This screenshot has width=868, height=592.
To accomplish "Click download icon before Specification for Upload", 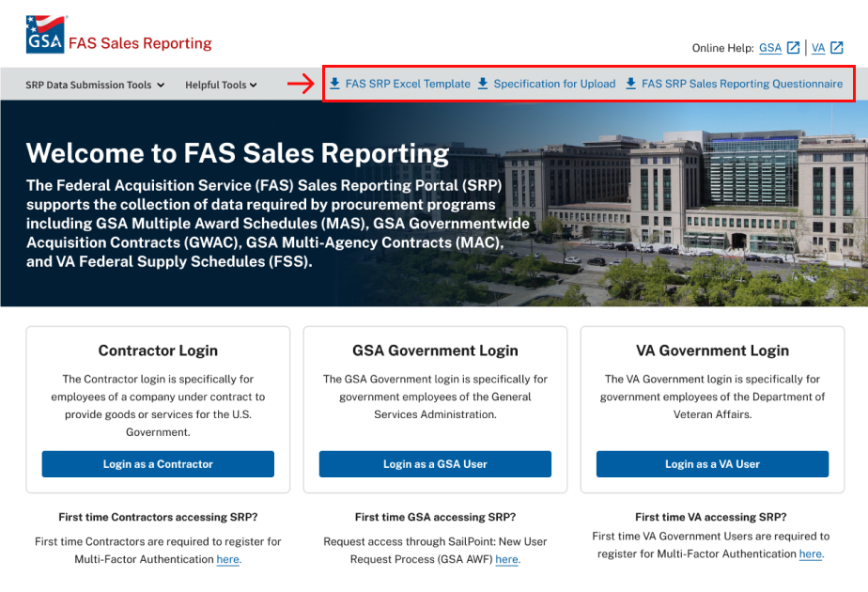I will (483, 84).
